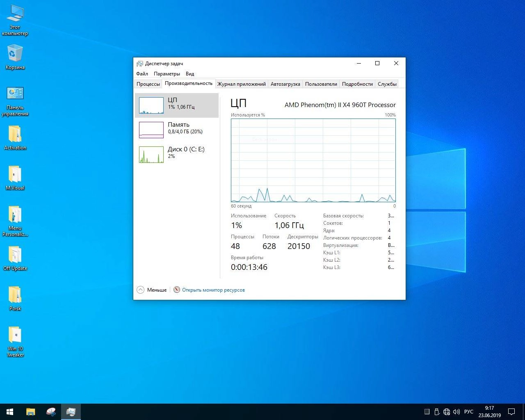Switch to the Подробности tab
This screenshot has width=525, height=420.
coord(357,84)
